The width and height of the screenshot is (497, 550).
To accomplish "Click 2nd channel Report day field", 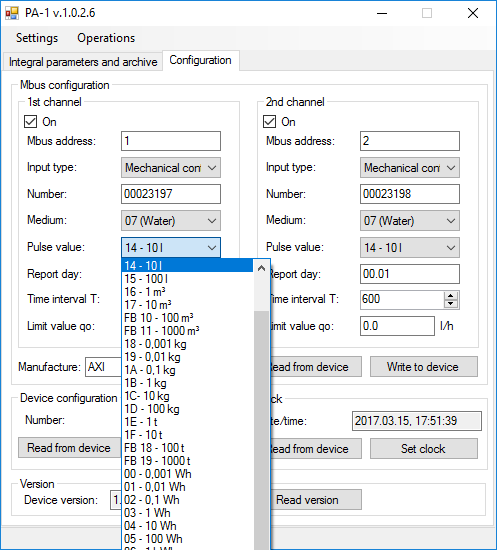I will pos(410,274).
